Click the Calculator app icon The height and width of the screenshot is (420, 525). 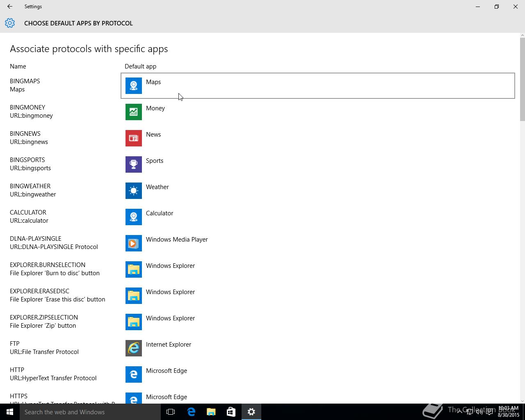click(x=134, y=217)
